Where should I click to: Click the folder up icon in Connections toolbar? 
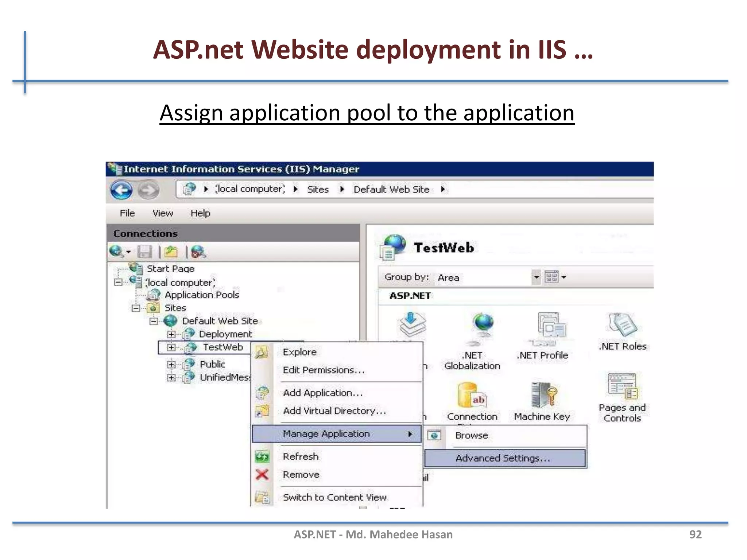coord(171,252)
